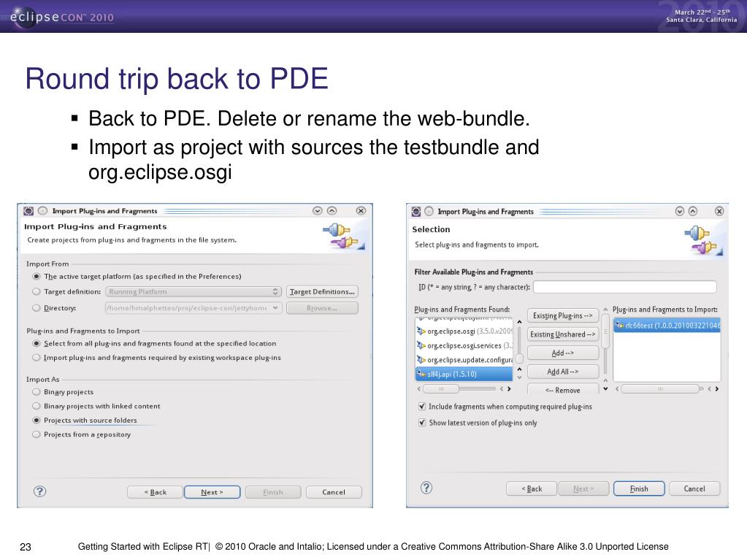Click the window menu icon of left dialog
The width and height of the screenshot is (747, 560).
coord(28,210)
